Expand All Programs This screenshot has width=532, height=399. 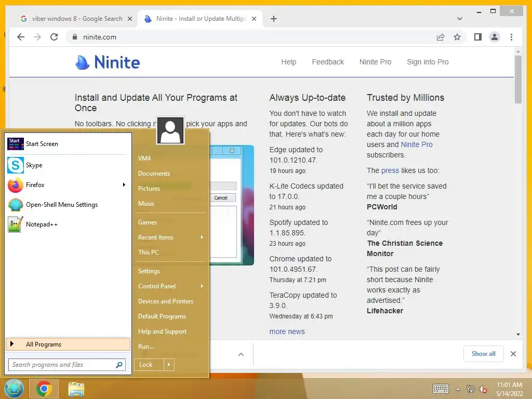(x=68, y=344)
